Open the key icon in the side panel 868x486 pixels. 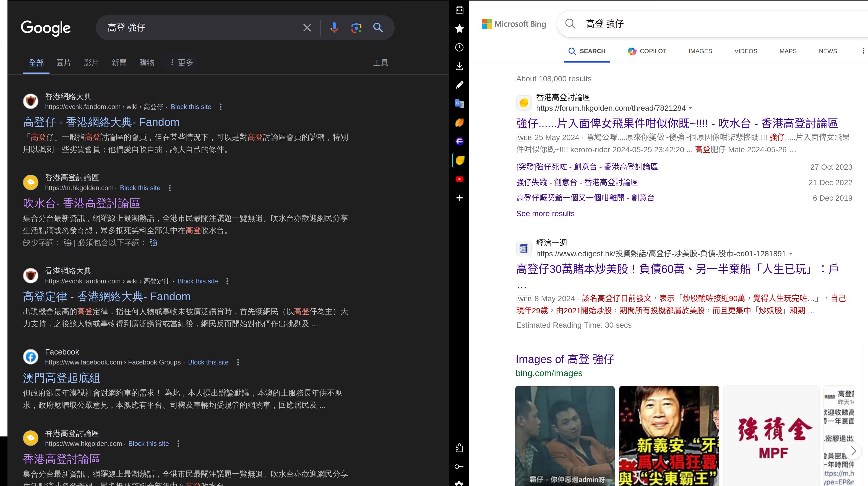pyautogui.click(x=459, y=467)
